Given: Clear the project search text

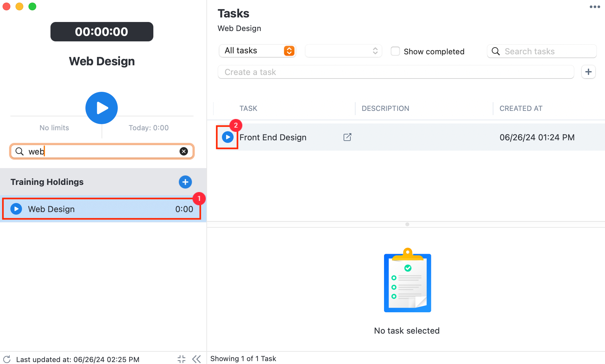Looking at the screenshot, I should pyautogui.click(x=184, y=151).
